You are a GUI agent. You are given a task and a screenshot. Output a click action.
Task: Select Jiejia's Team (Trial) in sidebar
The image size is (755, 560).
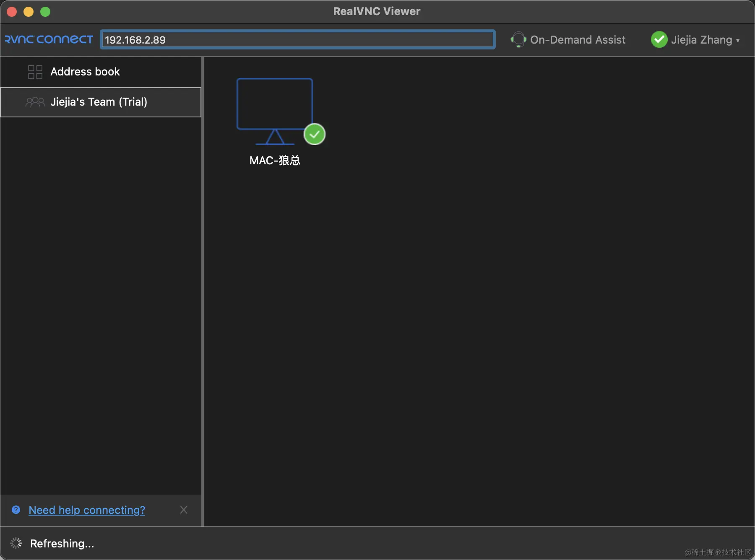coord(101,102)
